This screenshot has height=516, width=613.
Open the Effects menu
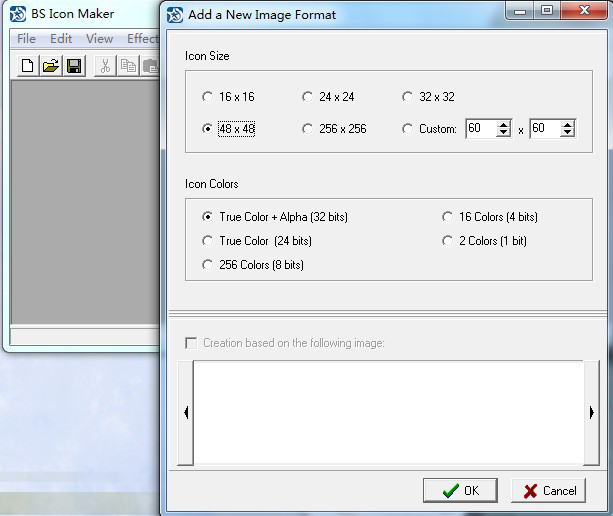pyautogui.click(x=143, y=39)
